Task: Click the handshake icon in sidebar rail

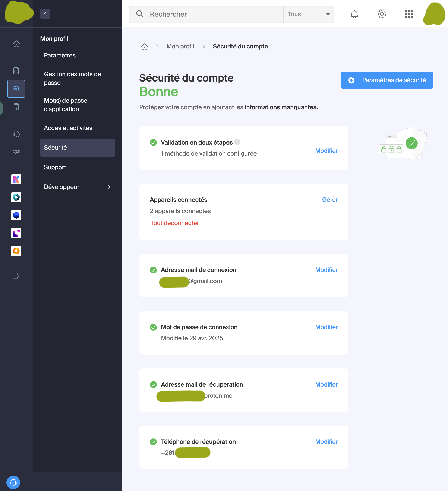Action: coord(16,152)
